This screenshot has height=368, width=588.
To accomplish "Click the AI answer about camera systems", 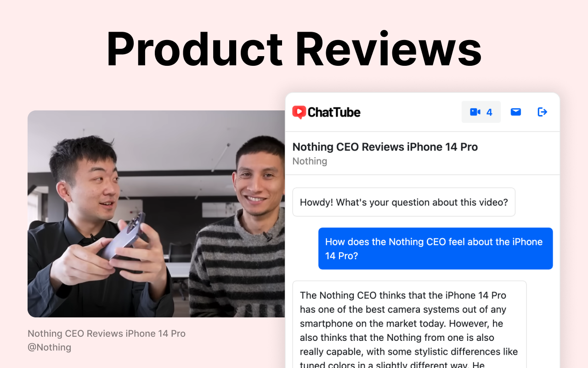I will tap(409, 324).
